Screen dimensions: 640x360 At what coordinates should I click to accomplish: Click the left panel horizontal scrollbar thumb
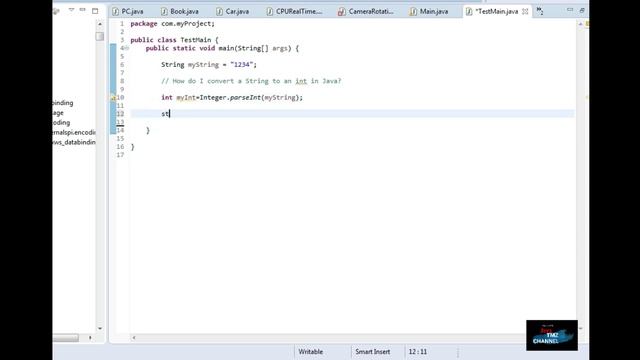[x=65, y=338]
